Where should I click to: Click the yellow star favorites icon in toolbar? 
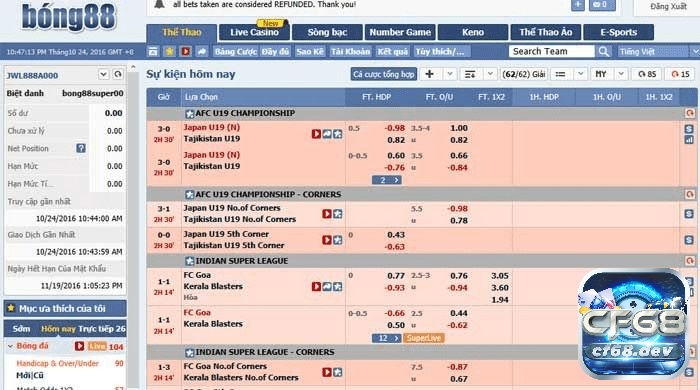tap(169, 51)
